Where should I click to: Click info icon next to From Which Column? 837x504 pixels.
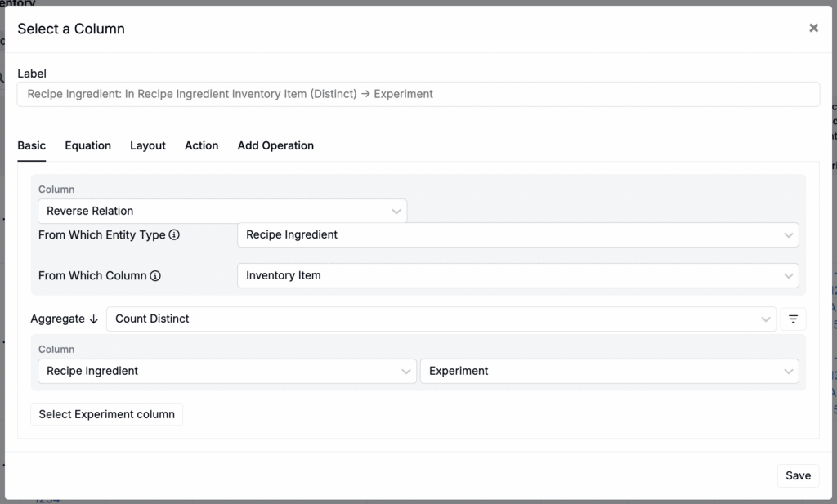[x=155, y=276]
